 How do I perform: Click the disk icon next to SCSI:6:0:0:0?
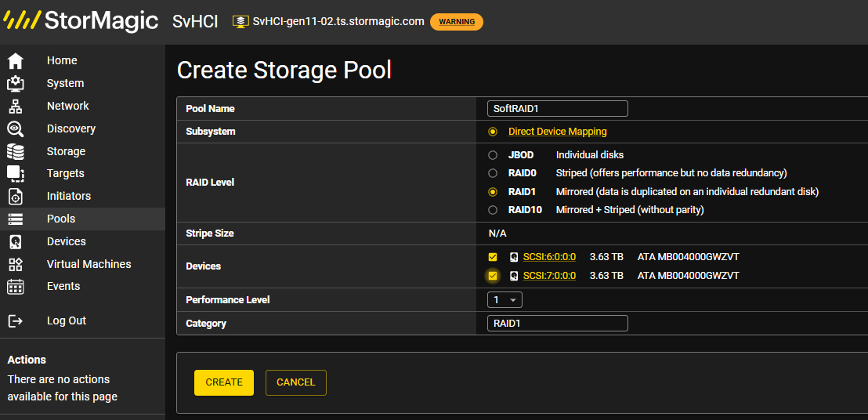pos(514,257)
